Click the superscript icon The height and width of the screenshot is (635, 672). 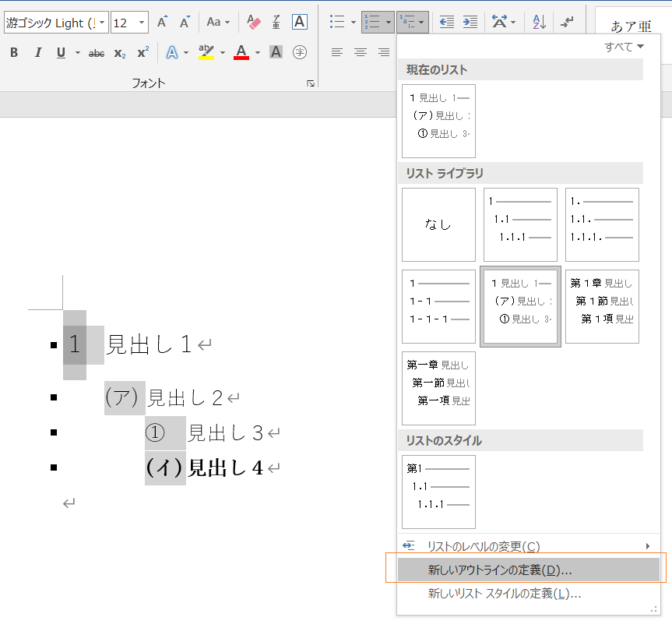pos(142,53)
